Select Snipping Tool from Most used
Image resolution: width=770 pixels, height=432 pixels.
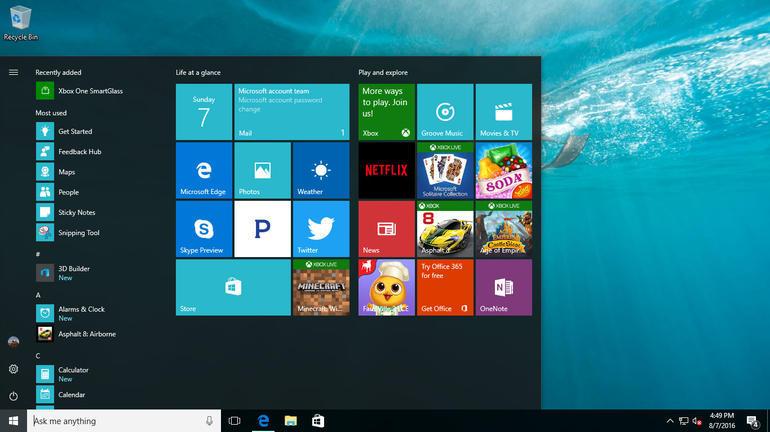[x=78, y=233]
